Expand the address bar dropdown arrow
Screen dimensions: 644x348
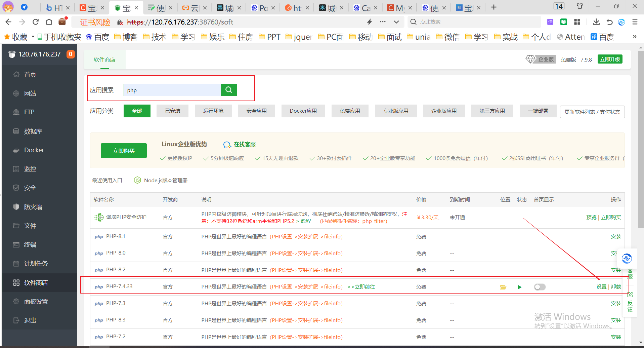pyautogui.click(x=396, y=22)
